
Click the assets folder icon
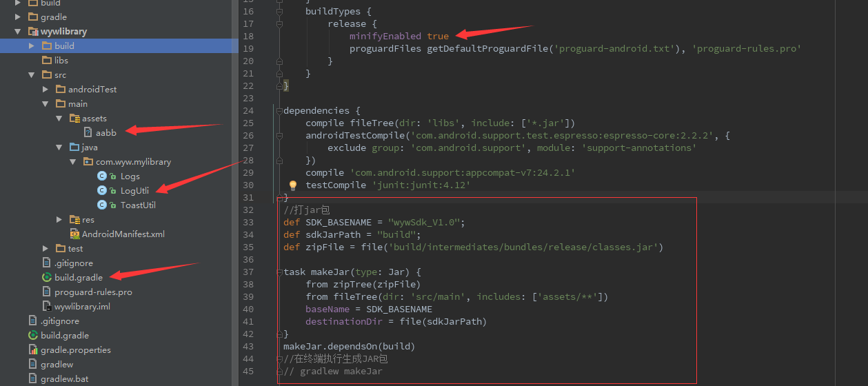[x=74, y=118]
